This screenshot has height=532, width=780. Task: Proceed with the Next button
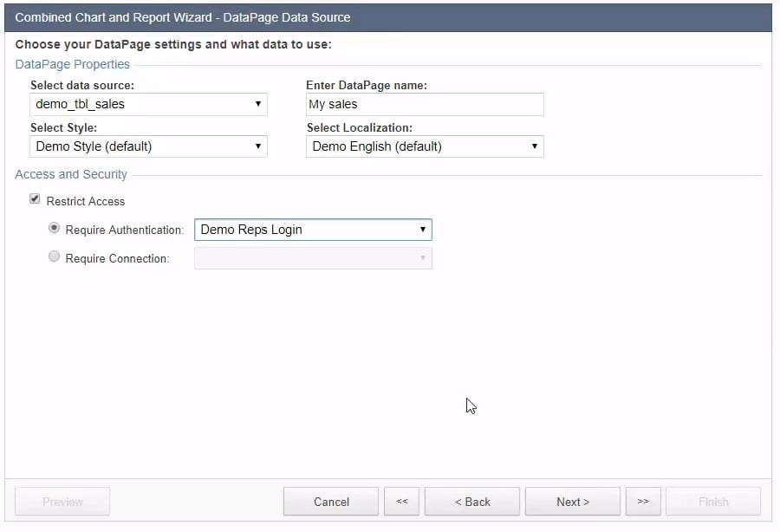pos(573,502)
